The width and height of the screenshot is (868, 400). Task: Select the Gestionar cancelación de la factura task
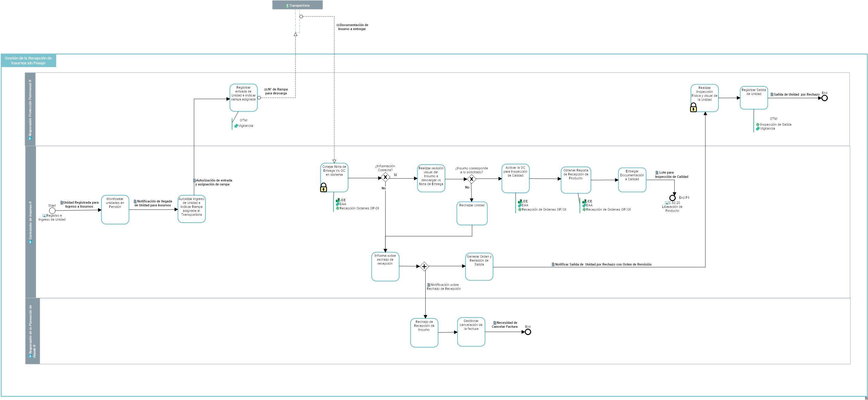coord(471,332)
